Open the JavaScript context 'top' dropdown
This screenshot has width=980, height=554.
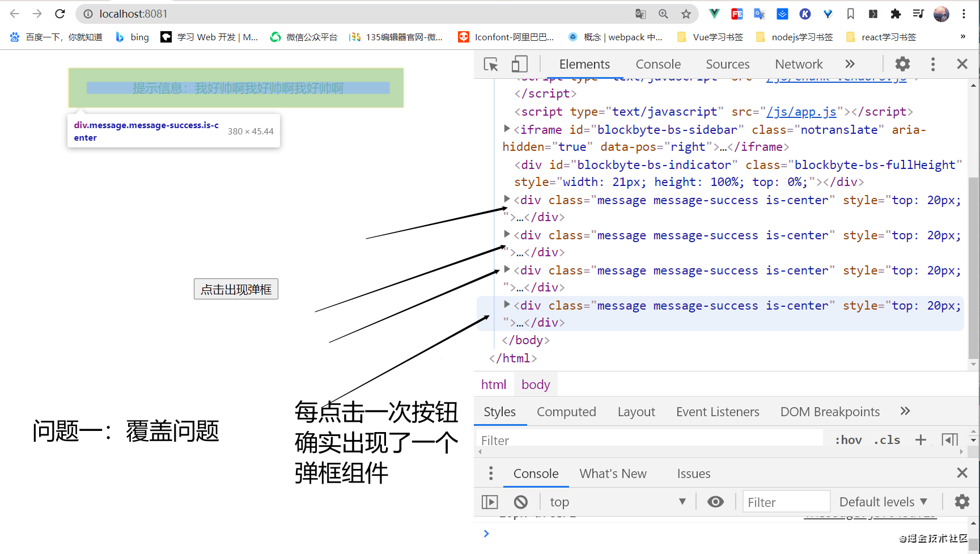617,502
